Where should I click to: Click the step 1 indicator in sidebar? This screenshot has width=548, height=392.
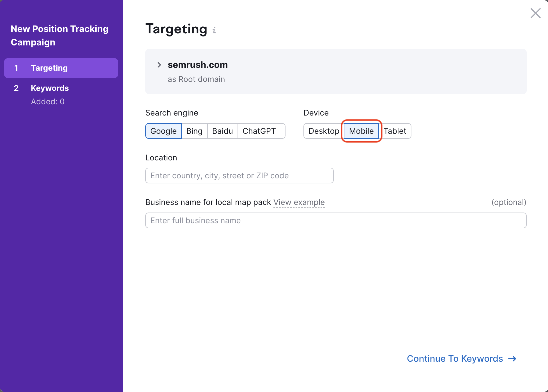click(16, 68)
